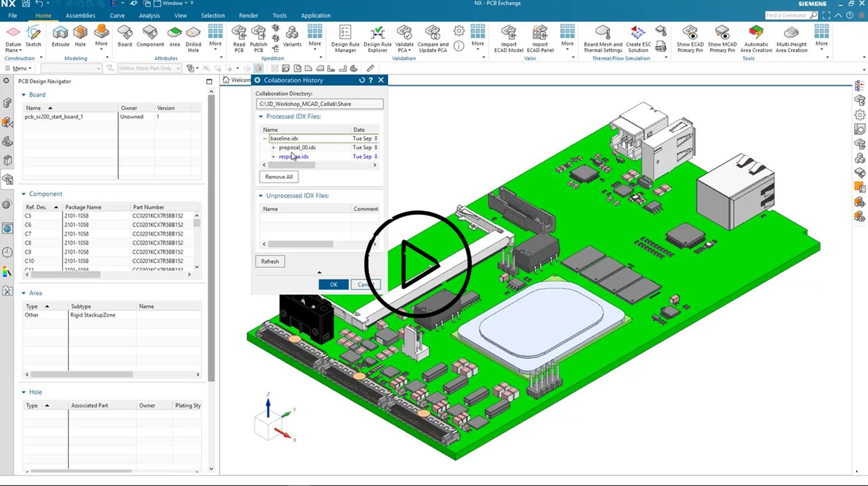Toggle the highlighted view orientation in the toolbar
This screenshot has height=486, width=868.
[x=258, y=68]
